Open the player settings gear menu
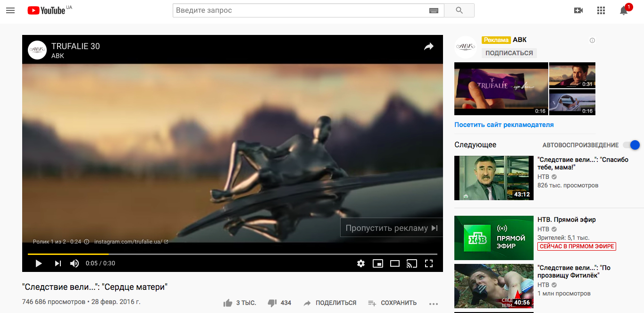The height and width of the screenshot is (313, 644). (361, 263)
